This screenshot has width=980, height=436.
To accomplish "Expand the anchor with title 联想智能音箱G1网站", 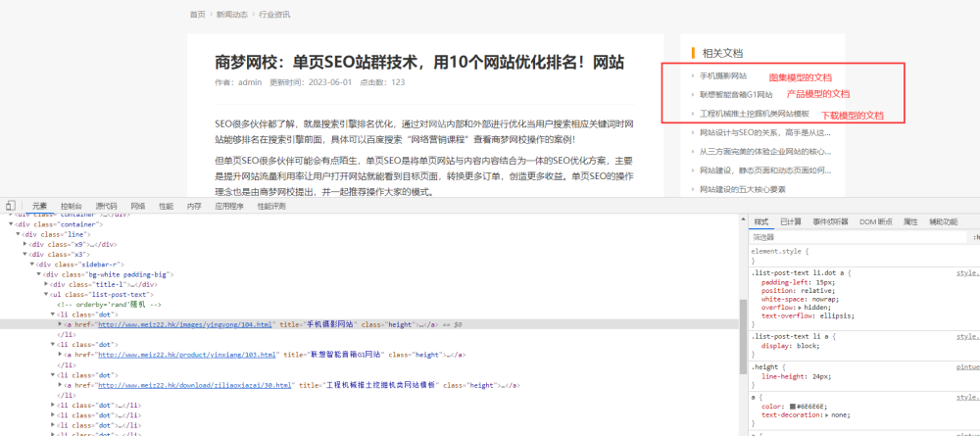I will pos(60,354).
